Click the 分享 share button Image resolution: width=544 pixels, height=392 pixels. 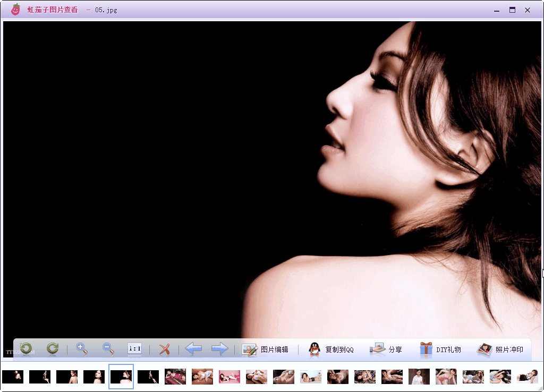click(x=386, y=350)
